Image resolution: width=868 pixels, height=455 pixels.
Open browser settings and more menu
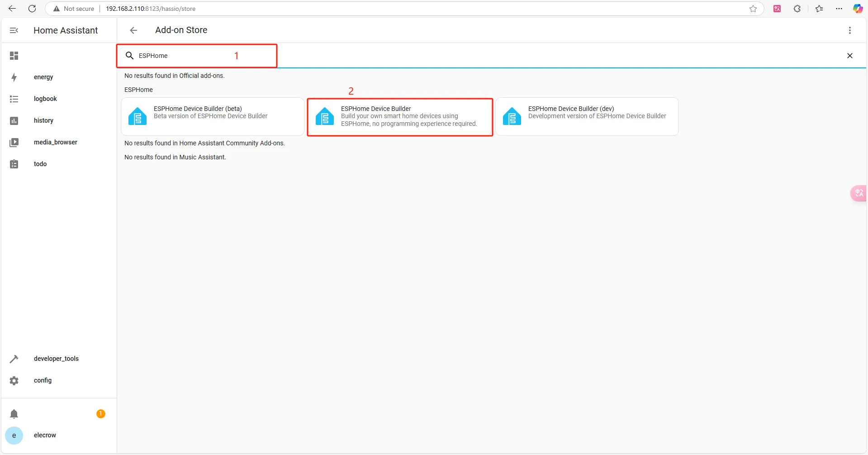coord(839,9)
